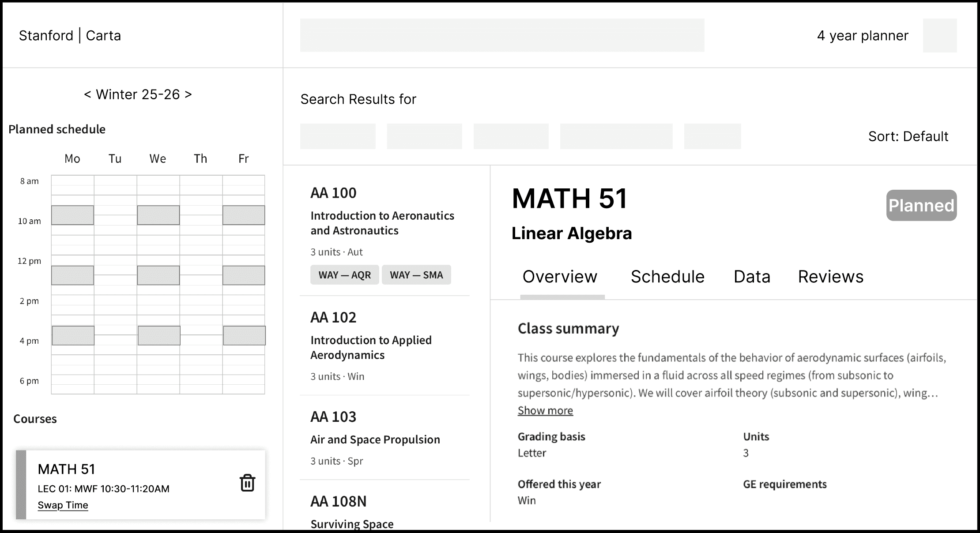Select the Overview tab
Screen dimensions: 980x533
[x=560, y=277]
